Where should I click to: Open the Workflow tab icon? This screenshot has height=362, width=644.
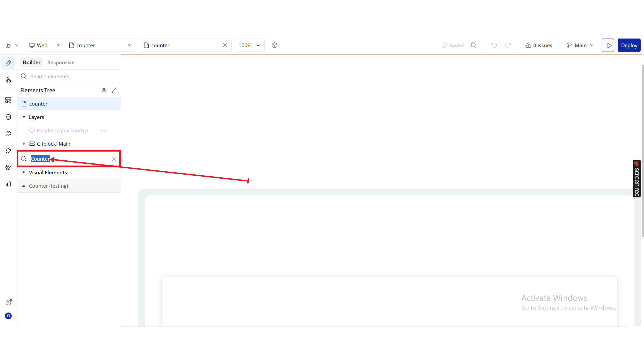pos(8,80)
